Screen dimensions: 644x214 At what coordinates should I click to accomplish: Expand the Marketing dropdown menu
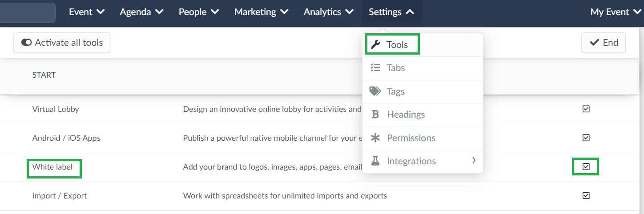click(x=262, y=12)
